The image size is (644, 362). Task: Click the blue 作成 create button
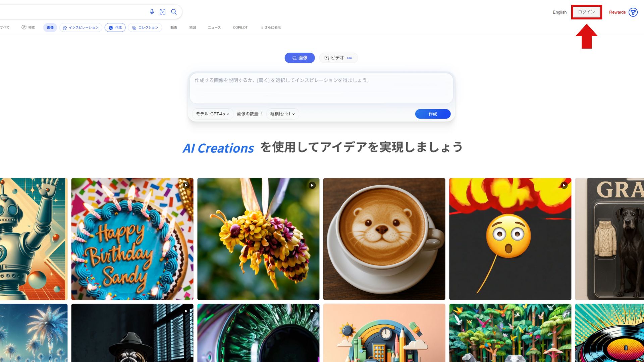pyautogui.click(x=433, y=114)
